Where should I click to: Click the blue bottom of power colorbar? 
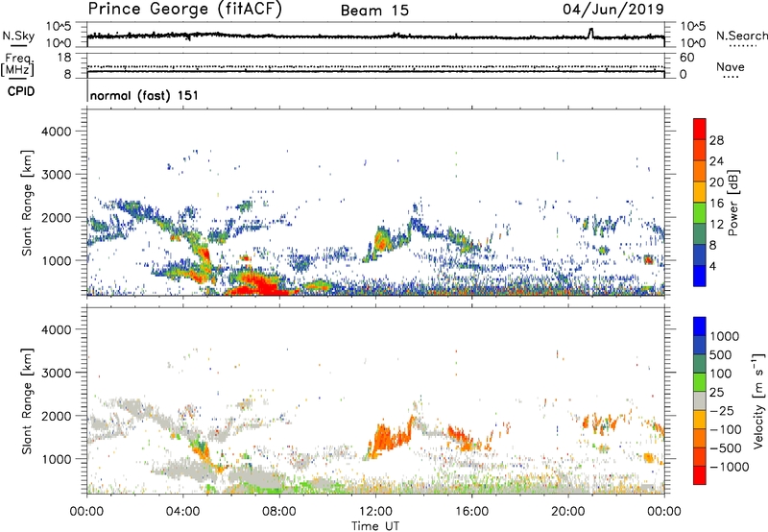click(700, 277)
